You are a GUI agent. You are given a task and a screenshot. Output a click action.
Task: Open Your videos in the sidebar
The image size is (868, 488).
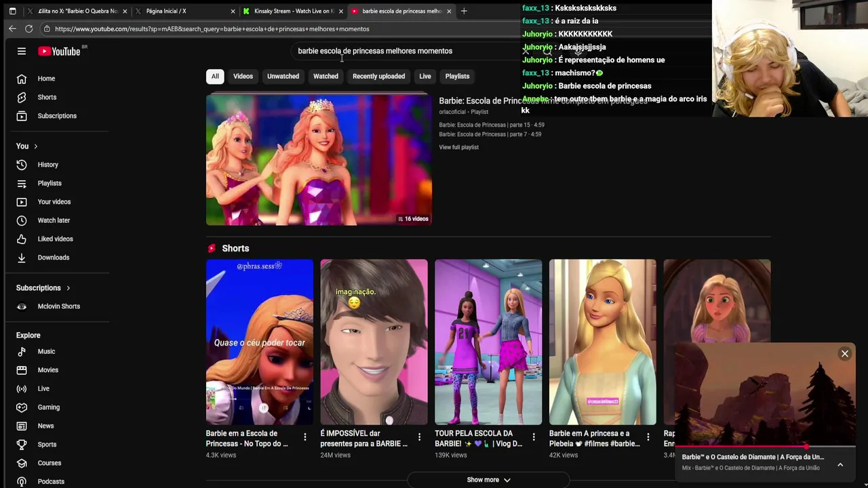(x=54, y=202)
